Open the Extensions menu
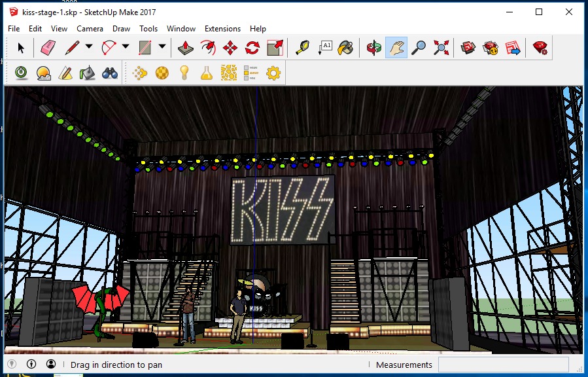The image size is (588, 377). pyautogui.click(x=223, y=29)
